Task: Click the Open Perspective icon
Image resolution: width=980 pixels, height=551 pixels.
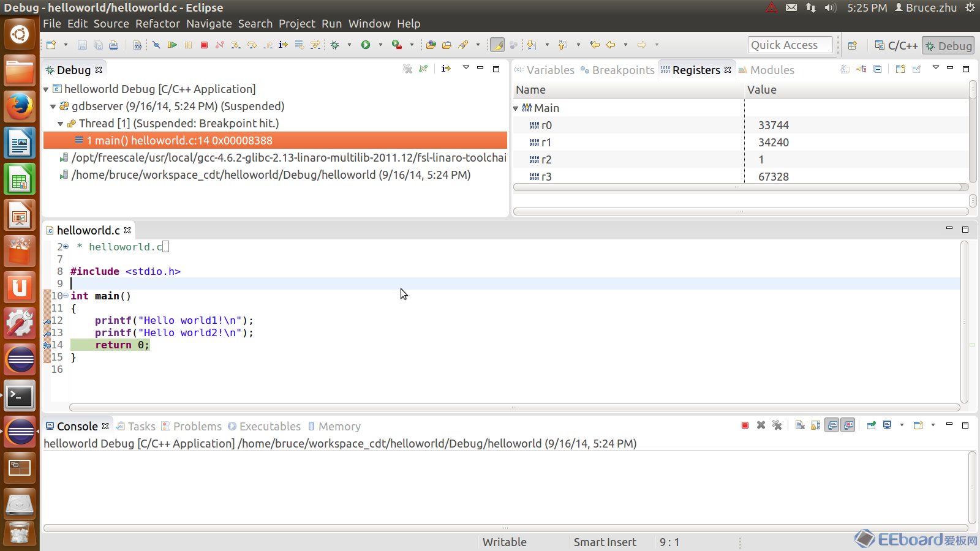Action: [853, 45]
